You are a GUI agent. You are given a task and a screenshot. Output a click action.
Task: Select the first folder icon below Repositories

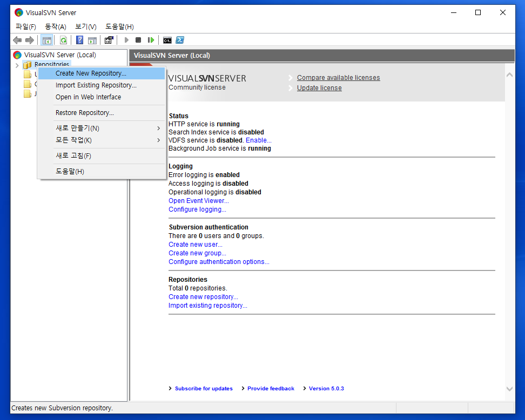coord(28,74)
